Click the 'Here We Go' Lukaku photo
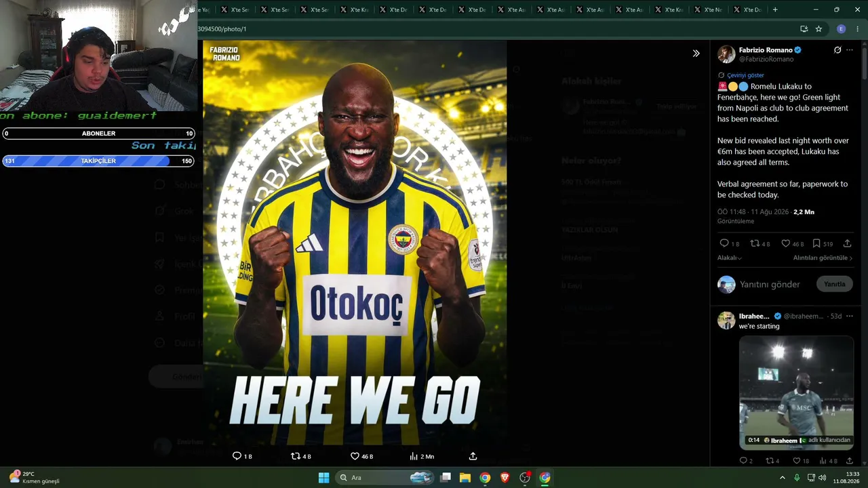The width and height of the screenshot is (868, 488). point(355,243)
